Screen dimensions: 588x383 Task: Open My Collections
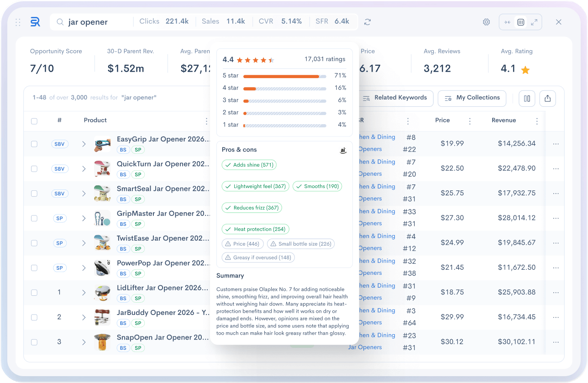point(472,98)
